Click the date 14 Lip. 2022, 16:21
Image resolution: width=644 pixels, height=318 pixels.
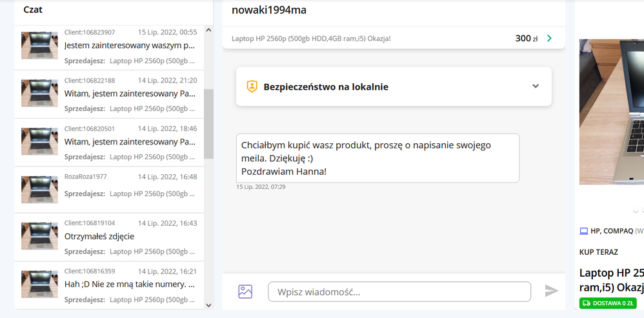click(x=167, y=271)
